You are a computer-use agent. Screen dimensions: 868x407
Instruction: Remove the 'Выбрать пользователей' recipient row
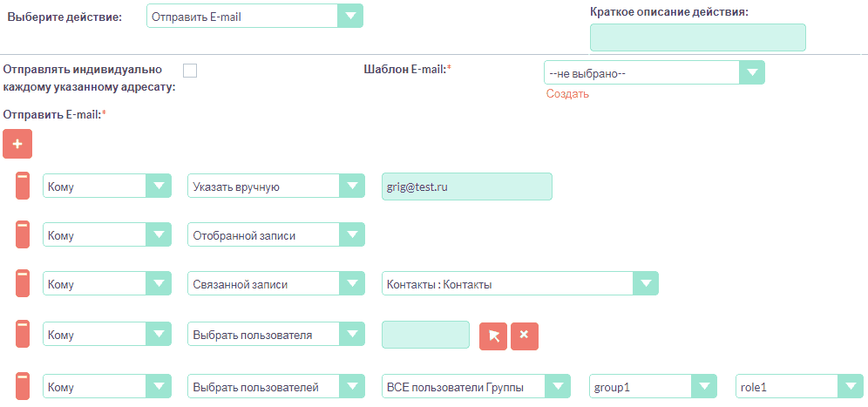[x=24, y=386]
